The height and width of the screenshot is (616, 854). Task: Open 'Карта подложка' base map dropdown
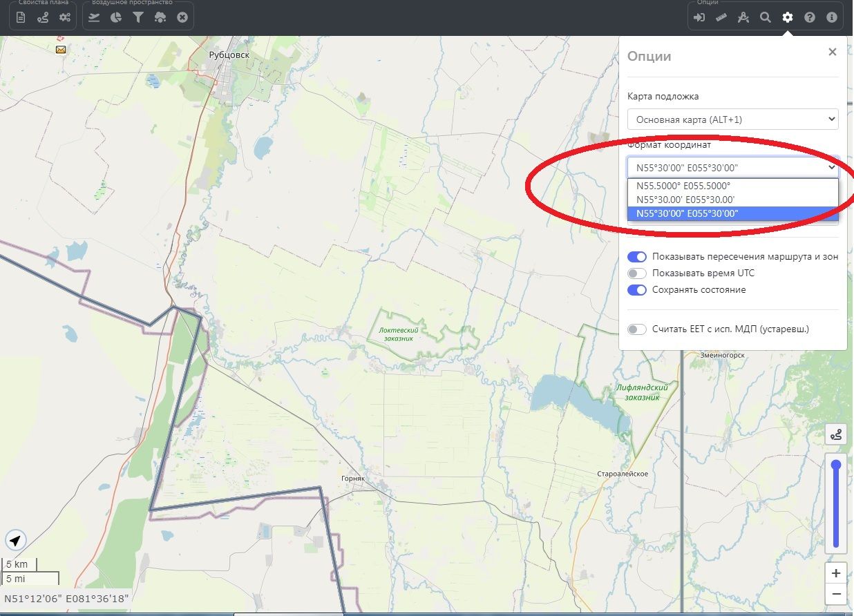coord(732,119)
